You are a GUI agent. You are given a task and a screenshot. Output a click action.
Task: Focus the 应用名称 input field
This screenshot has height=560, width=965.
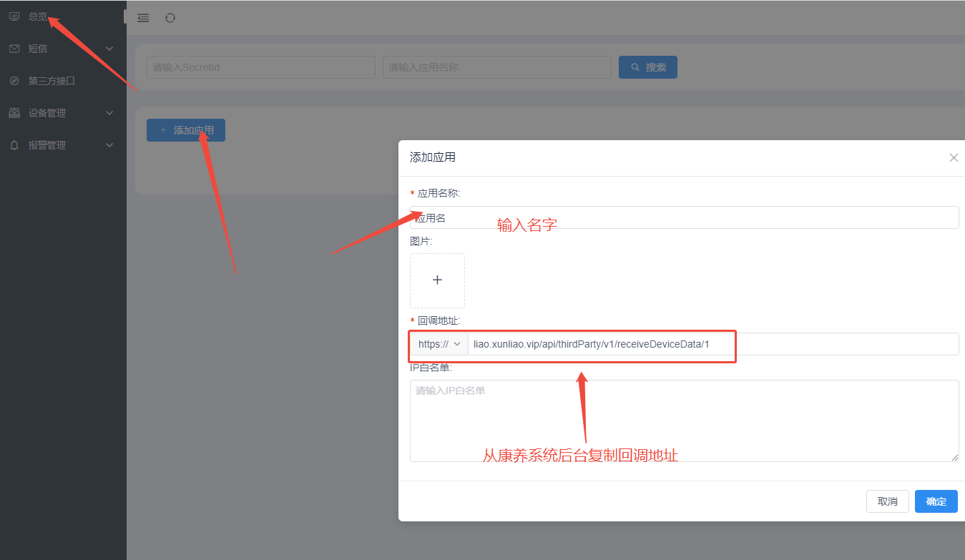point(684,217)
